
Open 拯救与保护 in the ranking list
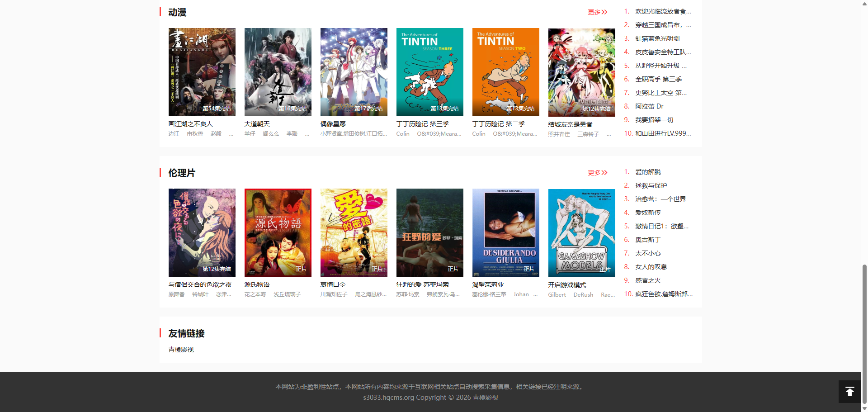(x=651, y=185)
